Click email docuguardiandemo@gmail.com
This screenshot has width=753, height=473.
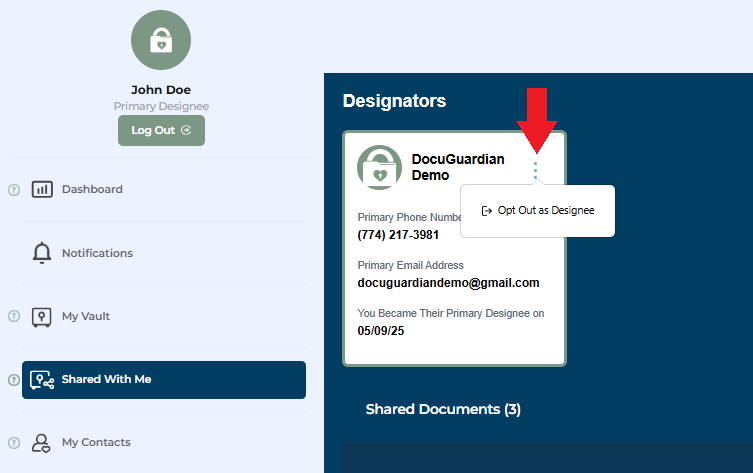tap(448, 283)
